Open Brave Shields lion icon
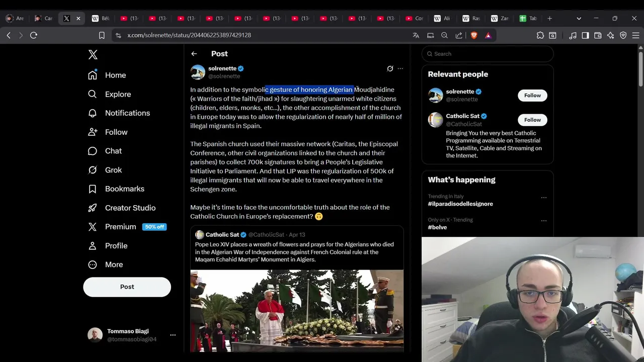 point(473,35)
